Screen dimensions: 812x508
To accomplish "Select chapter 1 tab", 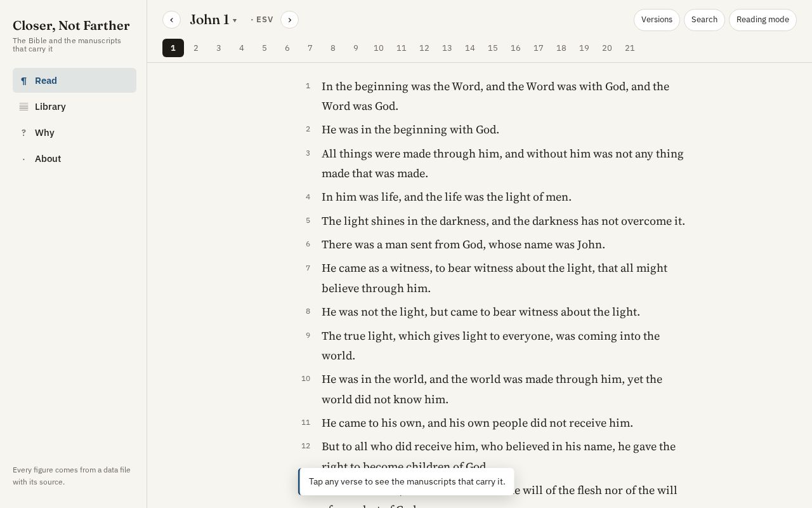I will coord(173,48).
